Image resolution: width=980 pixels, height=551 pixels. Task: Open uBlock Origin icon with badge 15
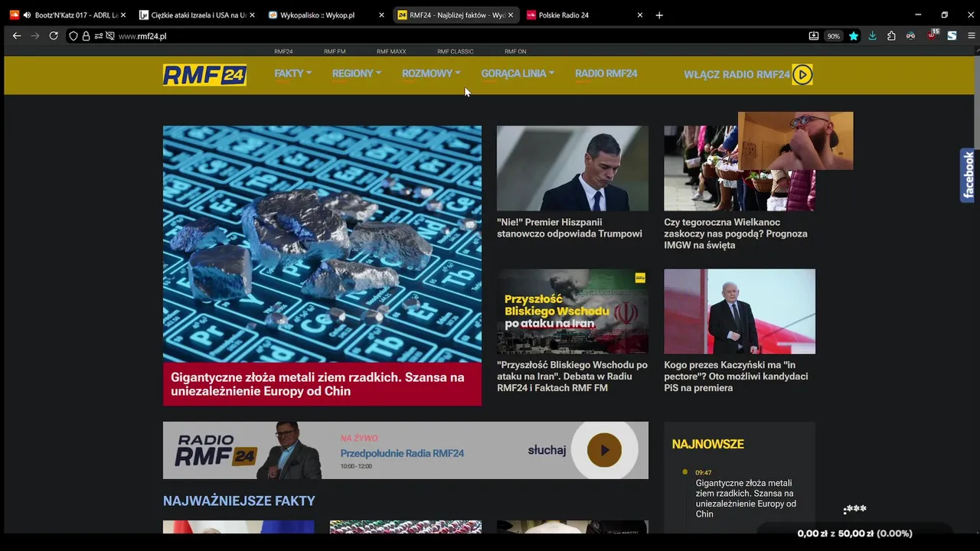click(x=932, y=35)
